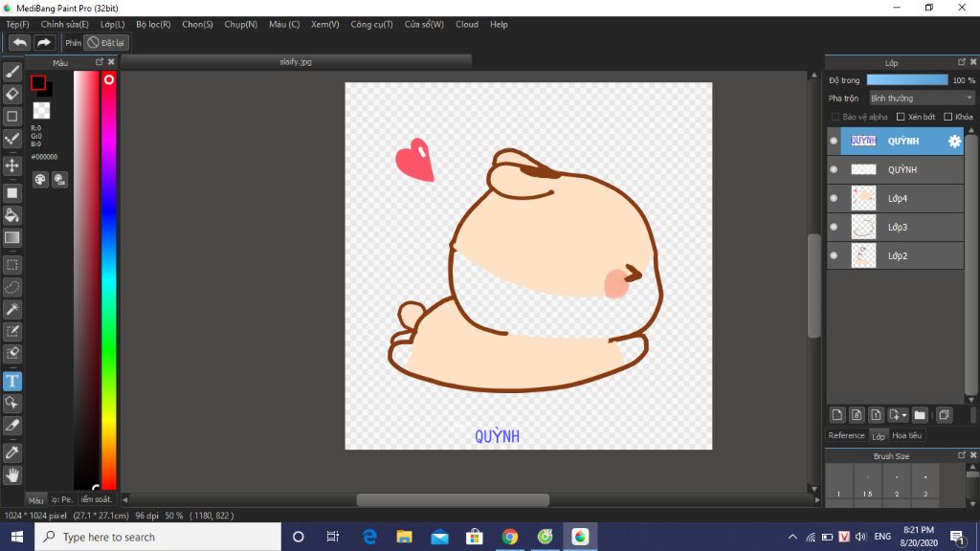Hide the Lớp4 layer
The height and width of the screenshot is (551, 980).
pos(834,199)
